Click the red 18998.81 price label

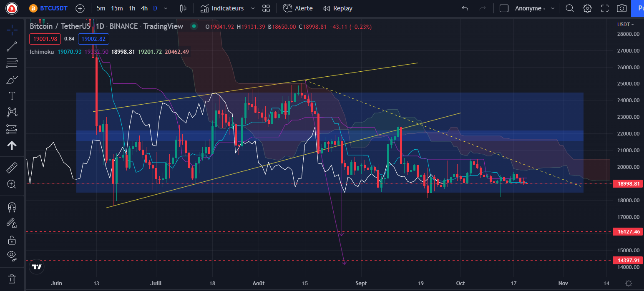click(628, 183)
